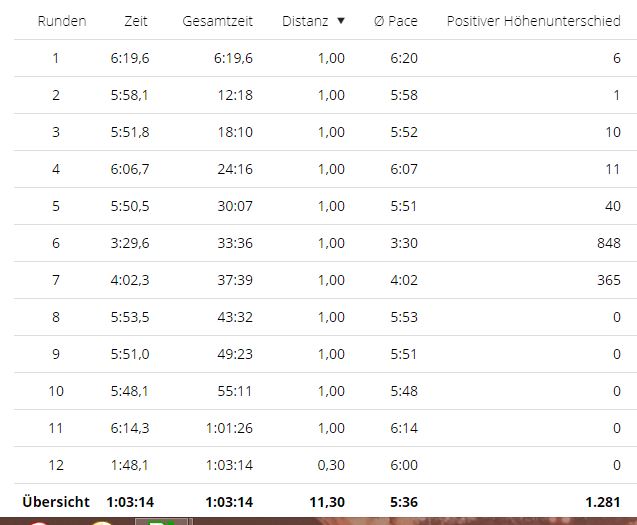Click total elevation 1.281 in summary
This screenshot has height=525, width=637.
[603, 502]
